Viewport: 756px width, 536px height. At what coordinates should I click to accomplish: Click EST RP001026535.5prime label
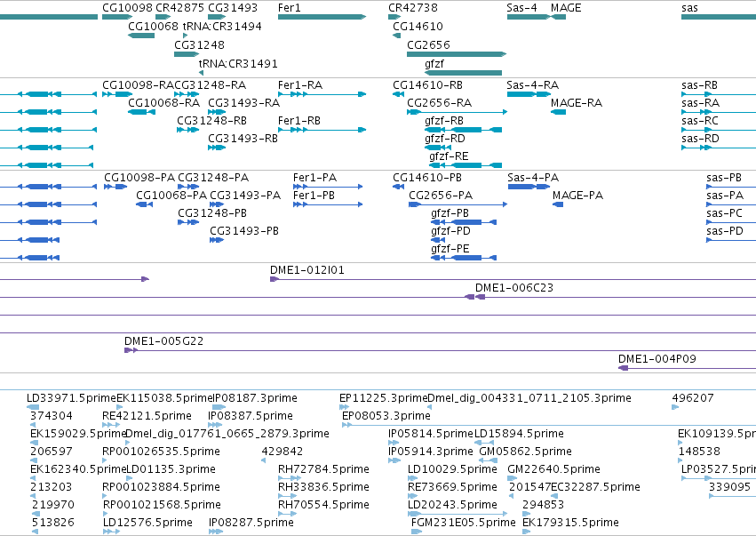pyautogui.click(x=161, y=452)
